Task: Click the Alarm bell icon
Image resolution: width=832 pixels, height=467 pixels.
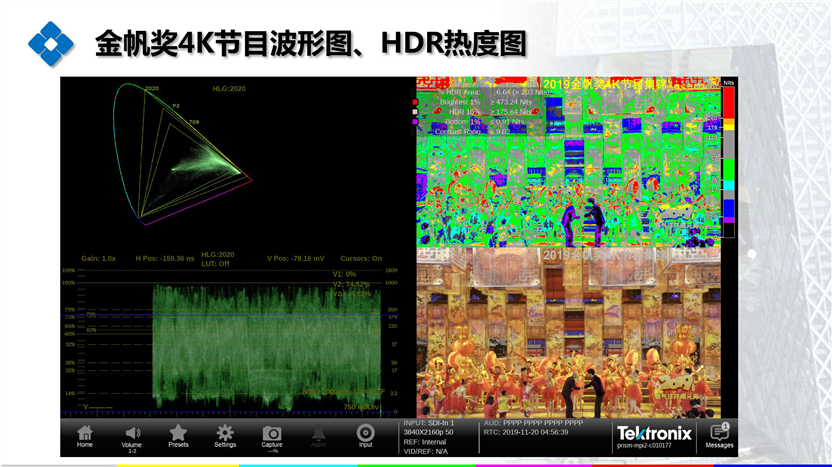Action: click(319, 433)
